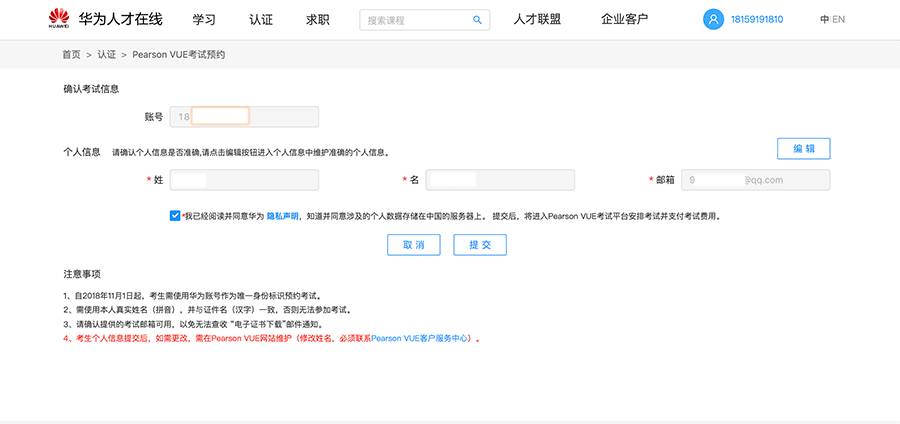Toggle the privacy statement agreement checkbox

click(176, 215)
